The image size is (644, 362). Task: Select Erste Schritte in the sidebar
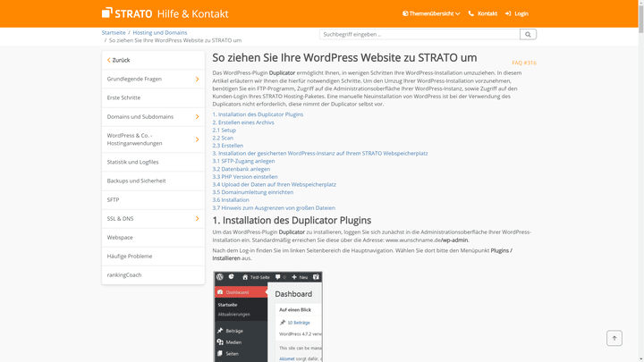click(x=153, y=97)
